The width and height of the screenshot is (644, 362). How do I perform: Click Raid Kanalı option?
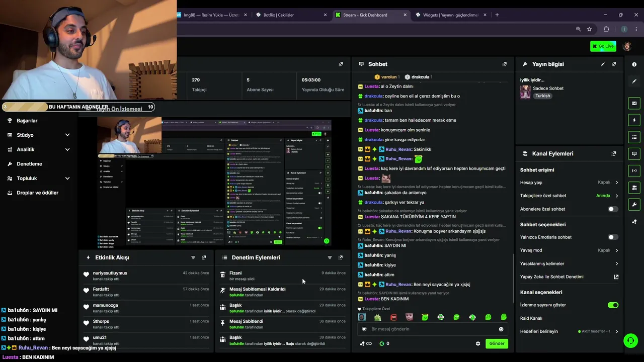[531, 318]
